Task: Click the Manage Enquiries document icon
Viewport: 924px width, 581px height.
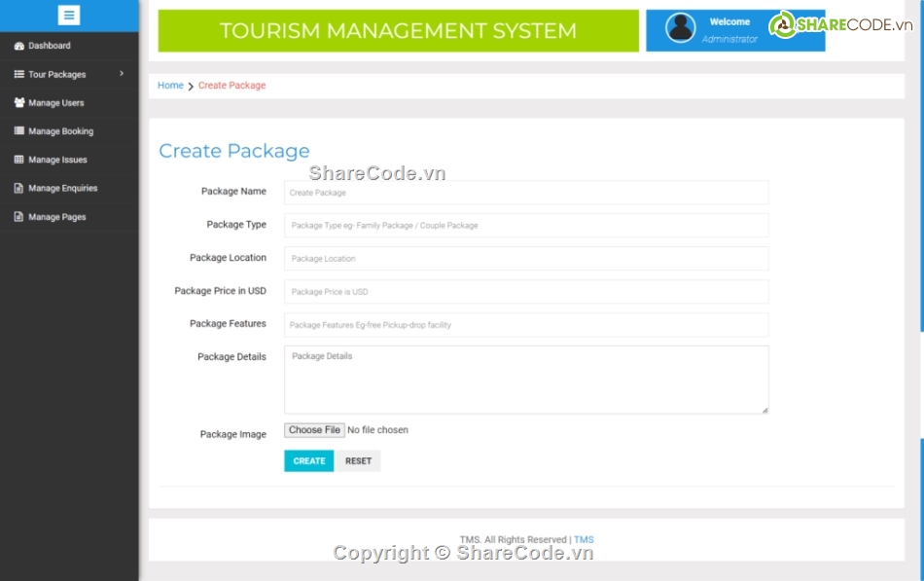Action: 18,188
